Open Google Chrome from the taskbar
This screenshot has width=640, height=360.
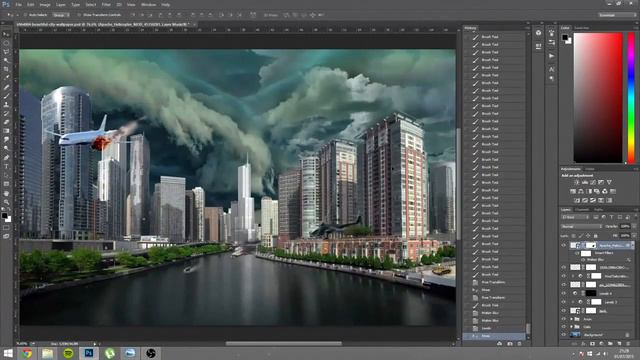pos(27,353)
